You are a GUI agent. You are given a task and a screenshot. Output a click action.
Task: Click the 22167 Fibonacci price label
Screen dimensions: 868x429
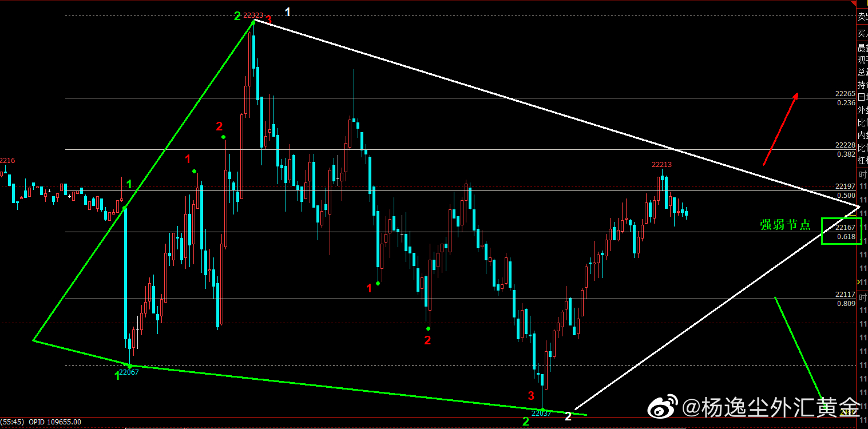point(845,228)
